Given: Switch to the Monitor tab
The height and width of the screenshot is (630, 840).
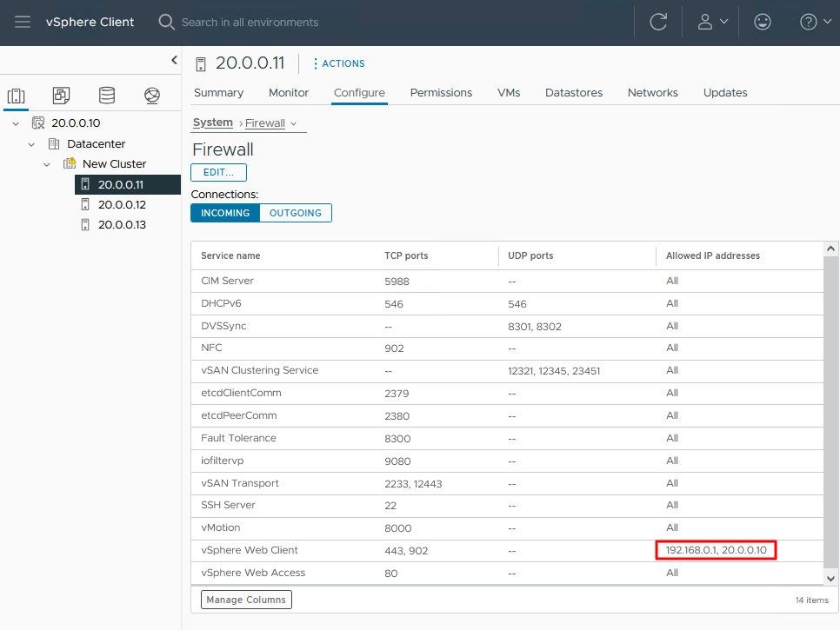Looking at the screenshot, I should 289,93.
